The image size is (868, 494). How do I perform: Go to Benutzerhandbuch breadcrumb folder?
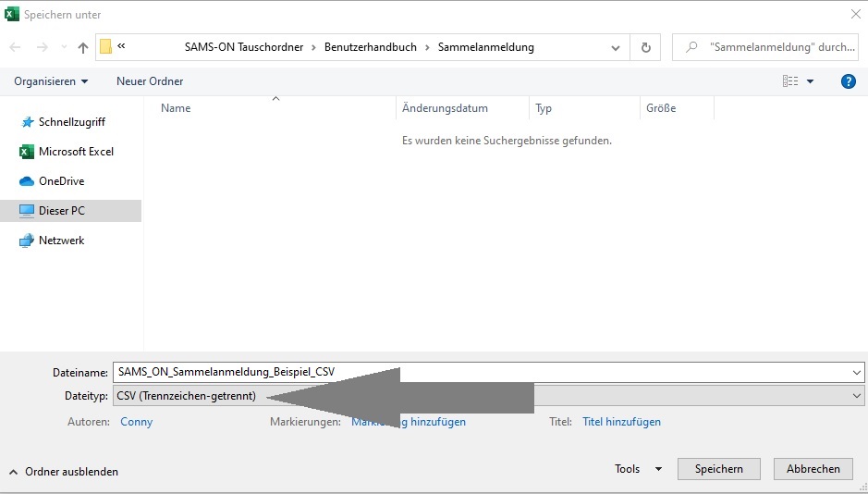point(371,47)
